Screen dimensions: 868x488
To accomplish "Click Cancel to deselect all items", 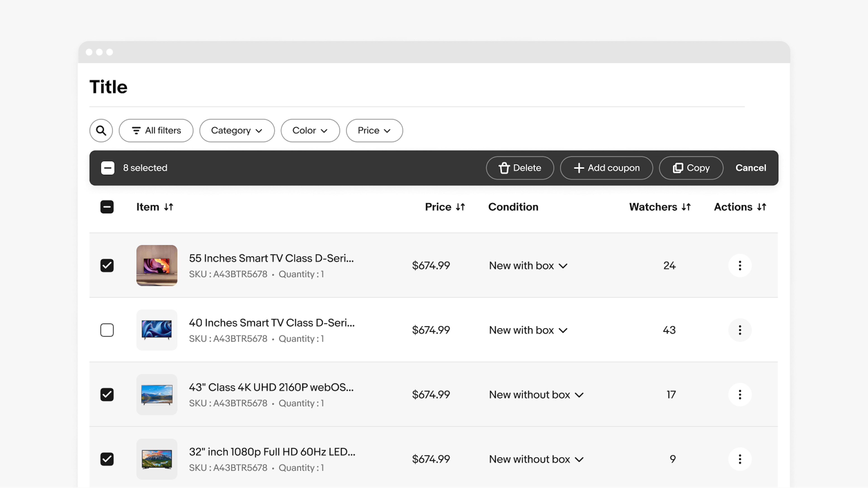I will pos(750,168).
